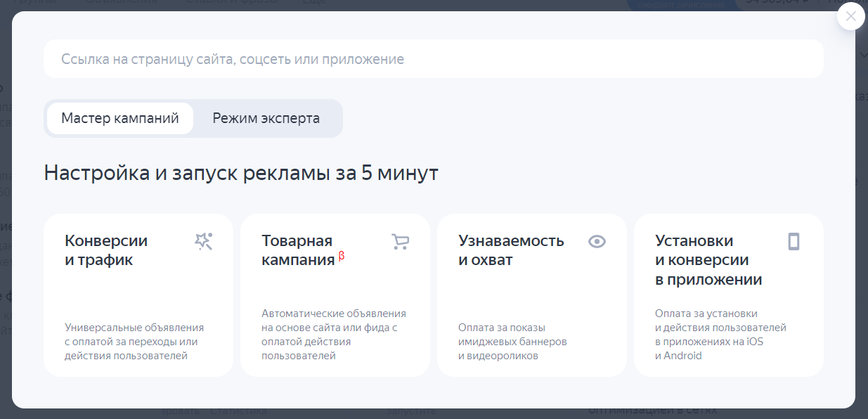Click the red beta badge beside Товарная кампания
The height and width of the screenshot is (419, 868).
coord(342,257)
